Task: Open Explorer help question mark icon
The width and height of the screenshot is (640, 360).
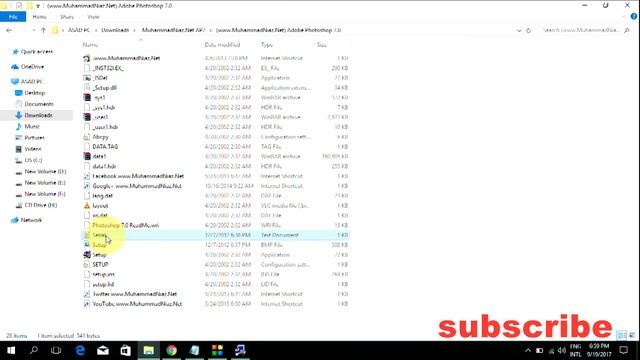Action: tap(633, 17)
